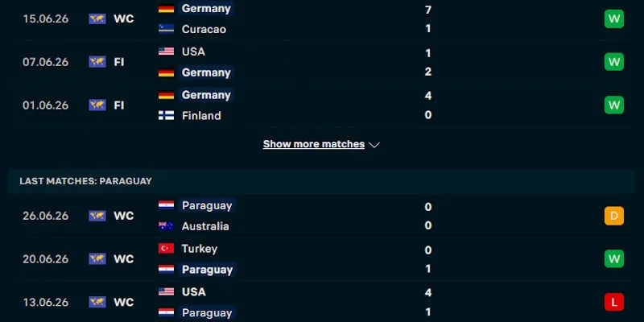Open the Last Matches: Paraguay section header

pos(321,181)
